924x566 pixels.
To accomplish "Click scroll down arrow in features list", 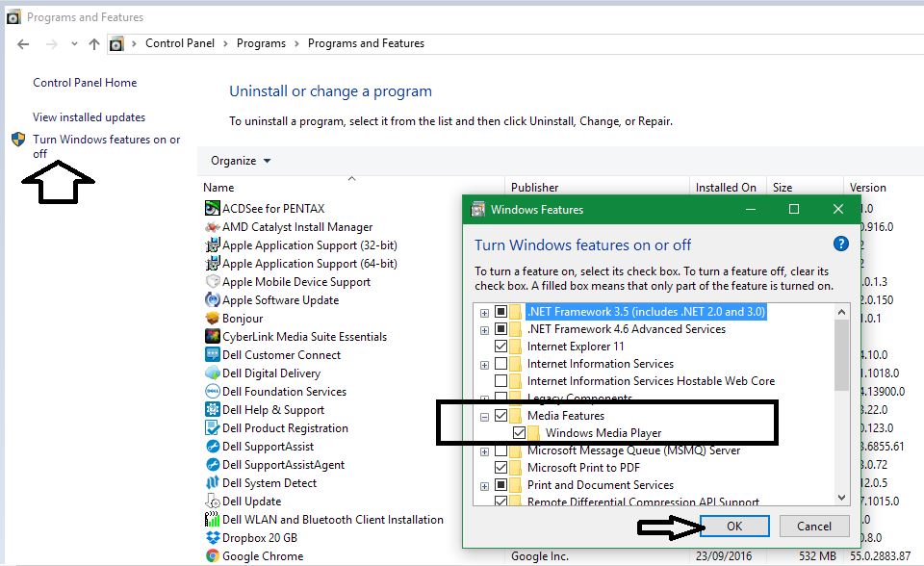I will (x=842, y=498).
